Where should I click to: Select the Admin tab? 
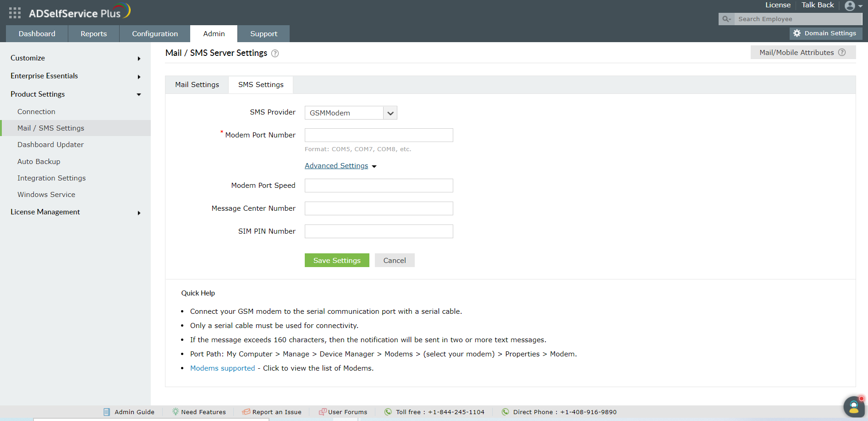214,34
